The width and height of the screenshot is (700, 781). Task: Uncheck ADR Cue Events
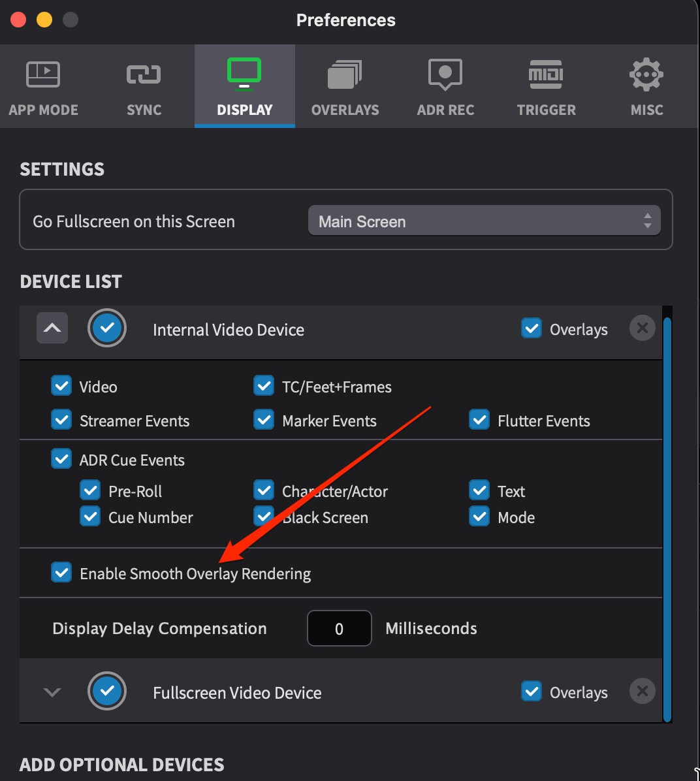[x=61, y=458]
